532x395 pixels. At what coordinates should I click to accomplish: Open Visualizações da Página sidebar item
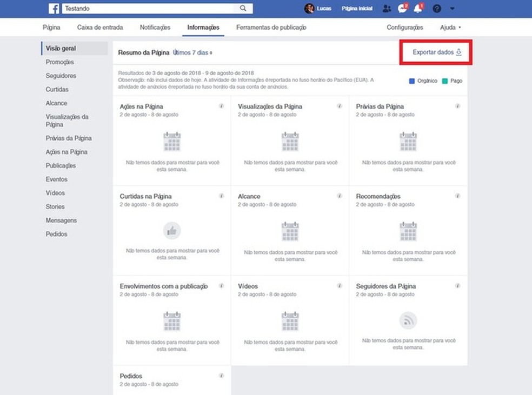67,120
